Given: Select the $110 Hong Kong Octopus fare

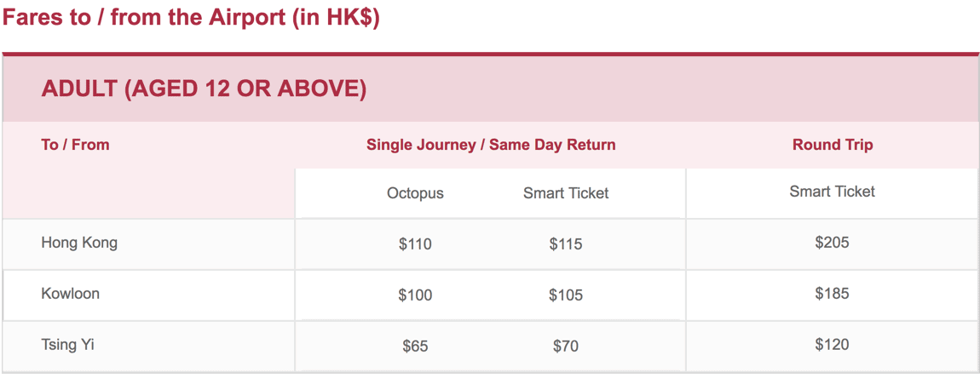Looking at the screenshot, I should pyautogui.click(x=415, y=244).
